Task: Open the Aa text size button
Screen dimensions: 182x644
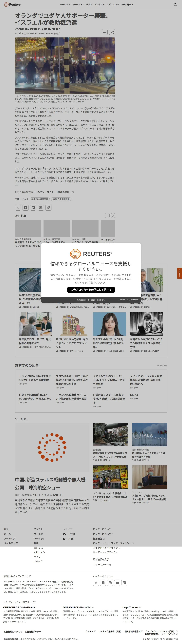Action: click(x=105, y=32)
